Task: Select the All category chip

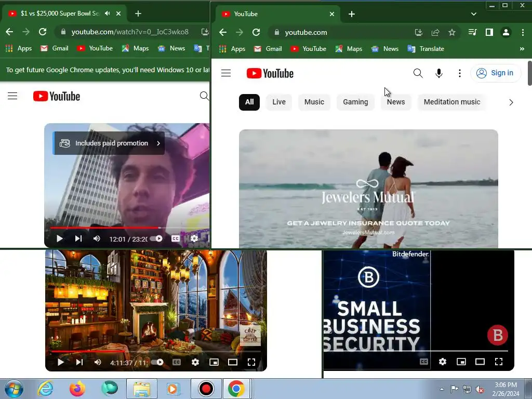Action: pyautogui.click(x=249, y=102)
